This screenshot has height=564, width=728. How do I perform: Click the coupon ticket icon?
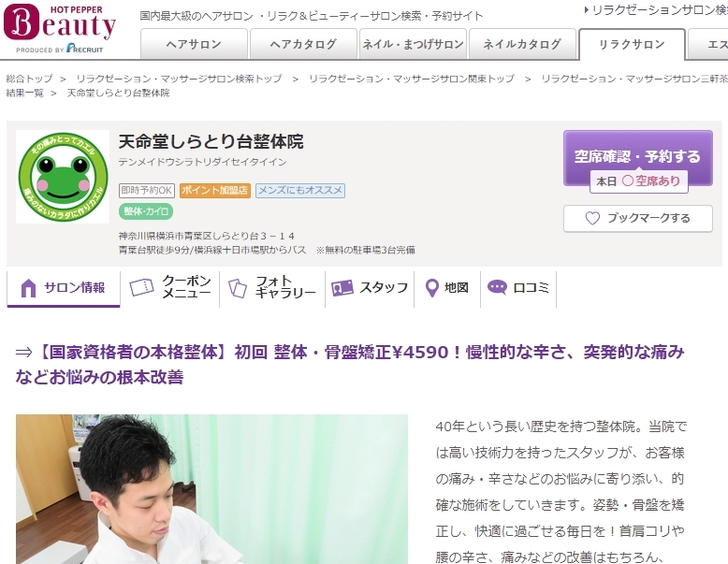pos(141,288)
